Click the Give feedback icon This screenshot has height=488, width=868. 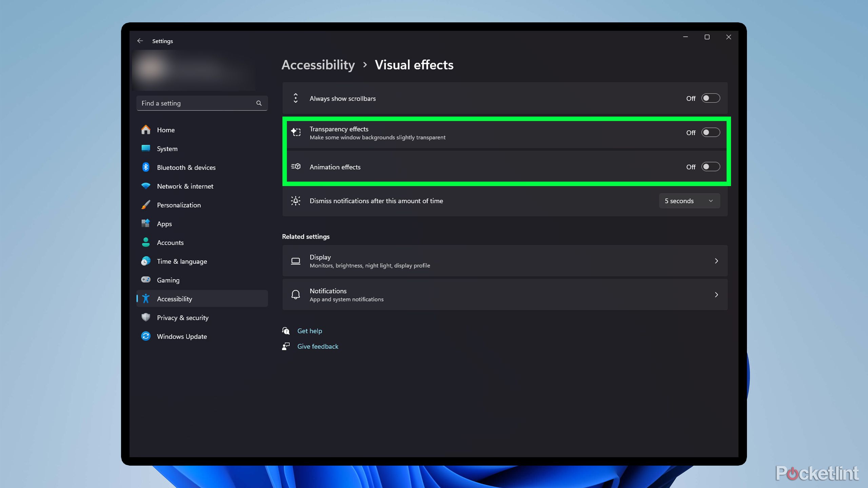point(286,346)
